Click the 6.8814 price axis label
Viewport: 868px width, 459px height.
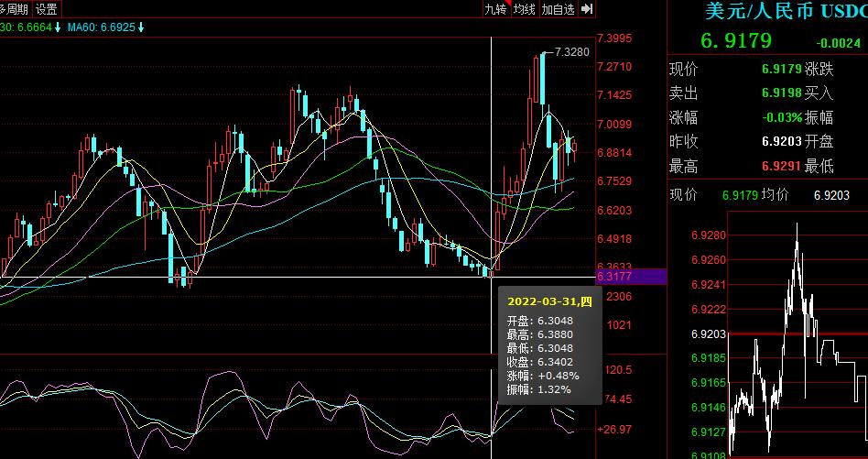pos(614,152)
